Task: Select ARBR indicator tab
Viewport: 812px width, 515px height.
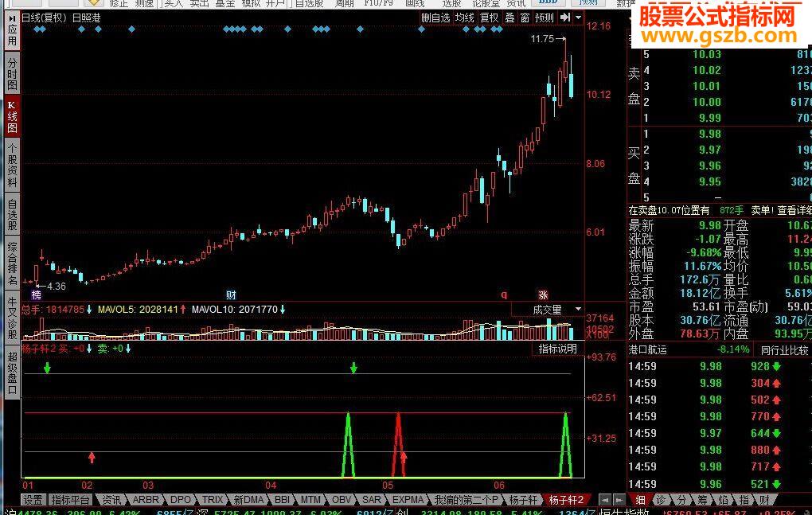Action: pos(146,500)
